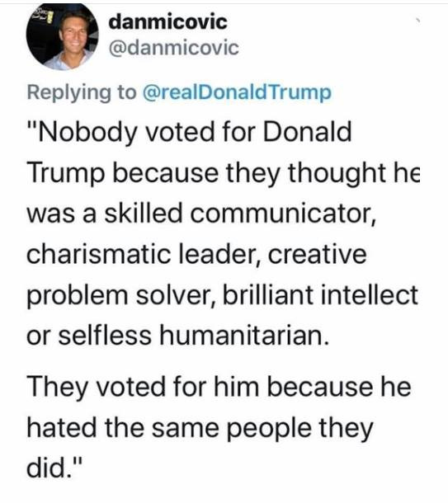Click the line "They voted for him because he"

tap(219, 388)
